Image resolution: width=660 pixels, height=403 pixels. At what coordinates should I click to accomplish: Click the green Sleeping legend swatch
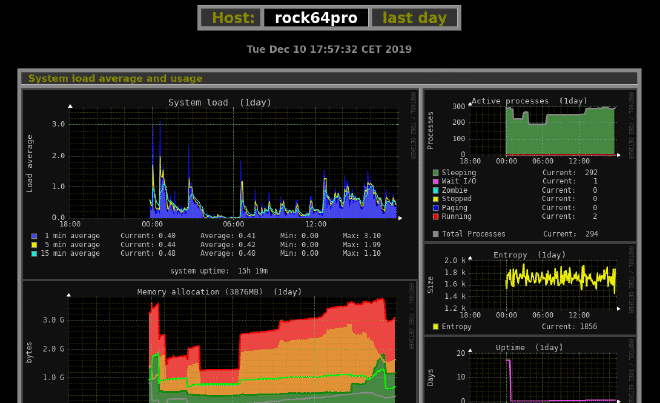tap(436, 173)
